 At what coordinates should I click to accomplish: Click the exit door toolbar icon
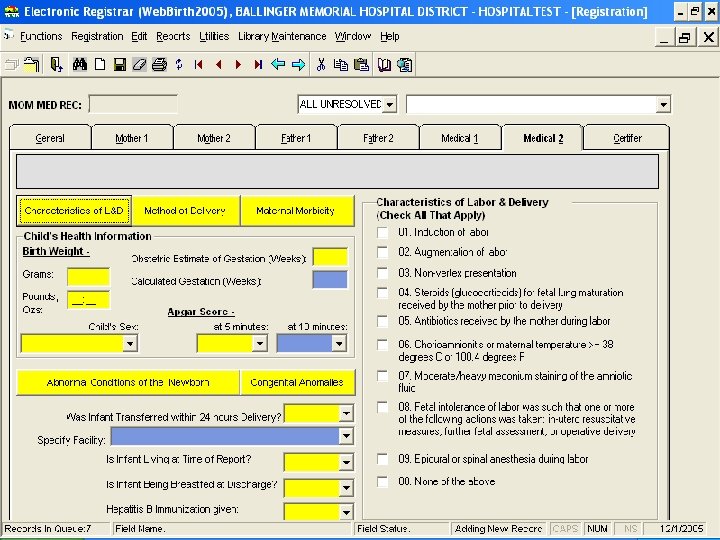click(56, 65)
